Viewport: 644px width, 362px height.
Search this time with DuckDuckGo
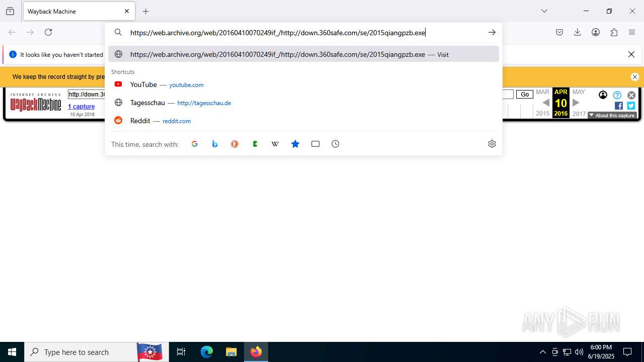click(235, 144)
